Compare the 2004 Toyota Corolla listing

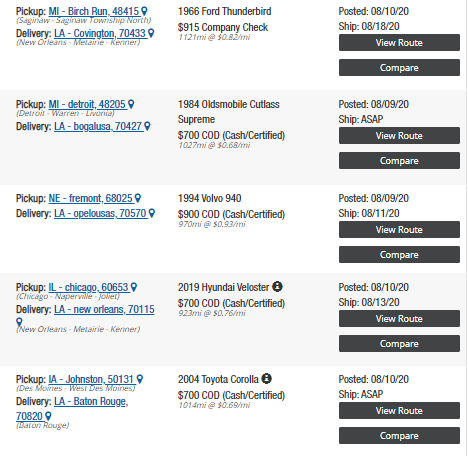pyautogui.click(x=399, y=436)
